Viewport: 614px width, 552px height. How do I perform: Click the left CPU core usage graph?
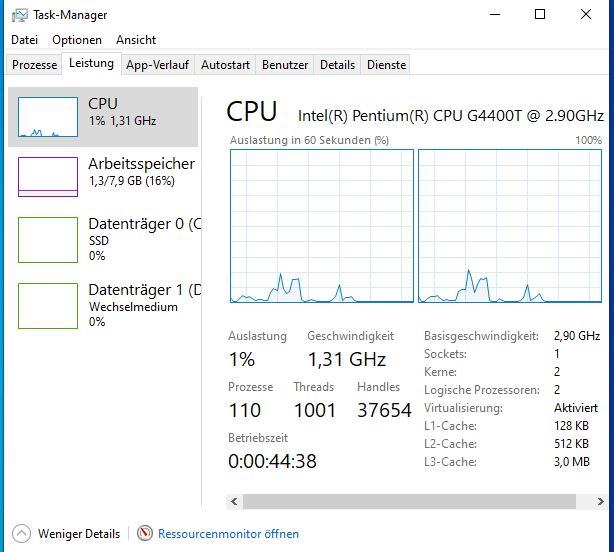point(321,226)
